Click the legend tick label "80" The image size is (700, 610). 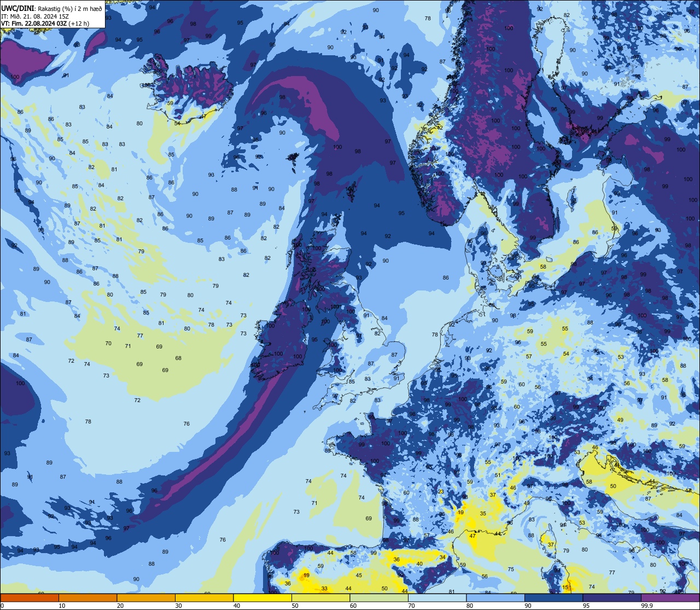pyautogui.click(x=469, y=606)
